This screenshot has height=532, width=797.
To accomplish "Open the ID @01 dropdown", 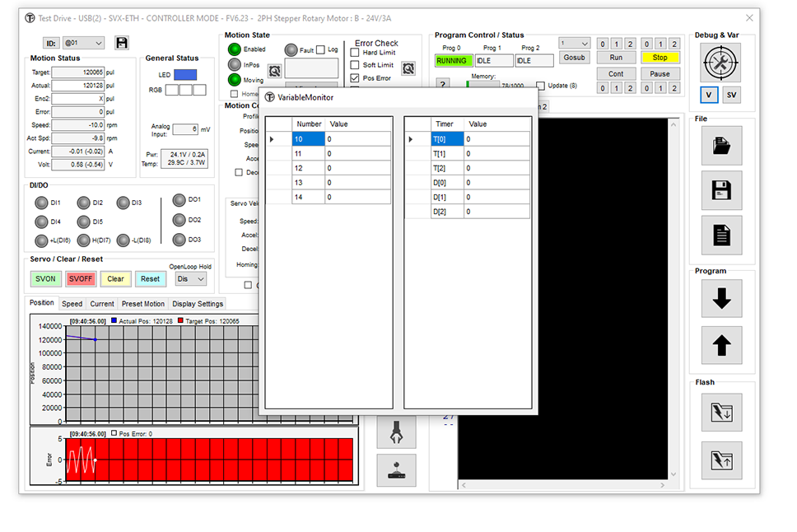I will coord(85,43).
